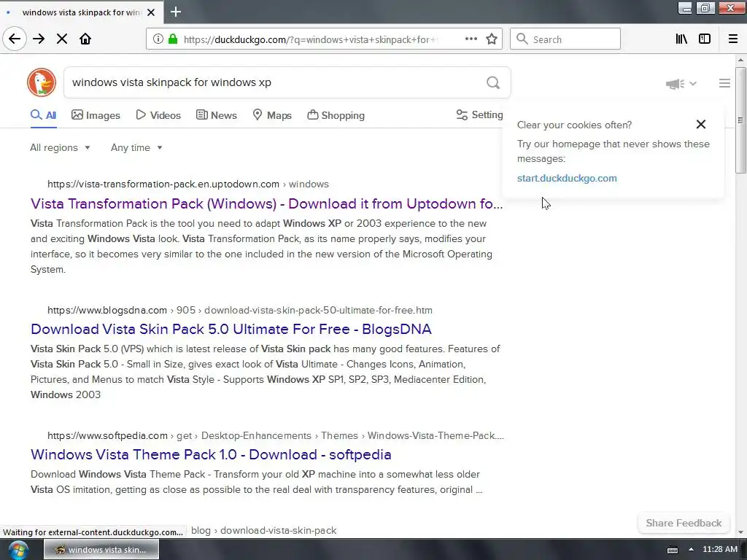Image resolution: width=747 pixels, height=560 pixels.
Task: Open the DuckDuckGo side menu icon
Action: [724, 83]
